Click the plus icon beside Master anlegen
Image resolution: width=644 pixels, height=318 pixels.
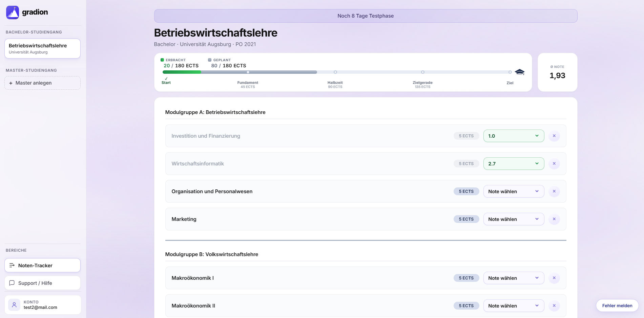pos(11,83)
